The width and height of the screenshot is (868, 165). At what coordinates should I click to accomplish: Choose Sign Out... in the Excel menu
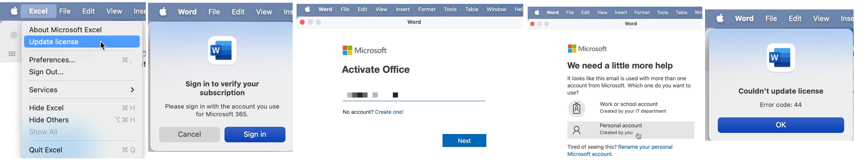tap(82, 72)
